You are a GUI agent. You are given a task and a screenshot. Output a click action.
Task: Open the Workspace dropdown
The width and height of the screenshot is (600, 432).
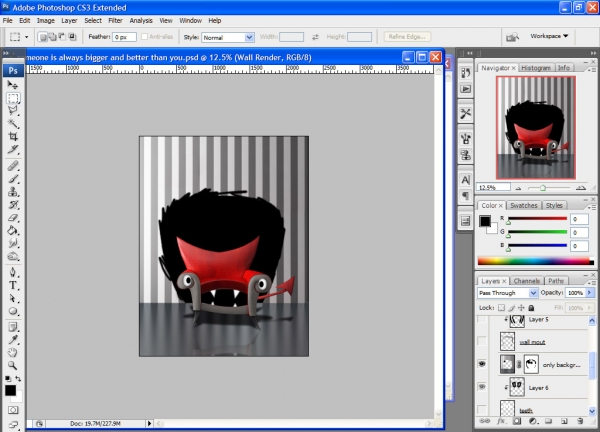(549, 36)
